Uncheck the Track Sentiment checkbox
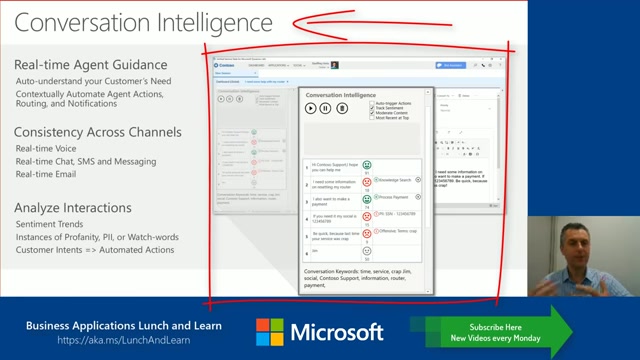This screenshot has height=360, width=640. tap(372, 108)
